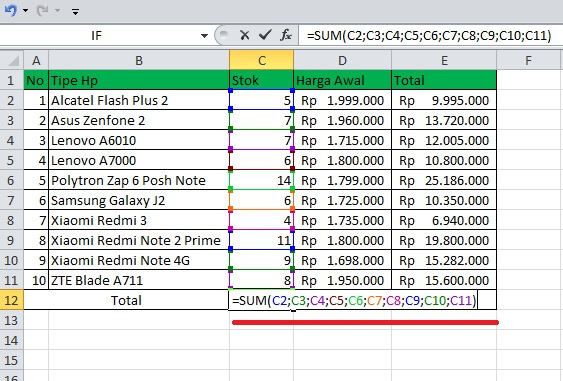Viewport: 563px width, 381px height.
Task: Select cell 'Lenovo A7000'
Action: [x=139, y=160]
